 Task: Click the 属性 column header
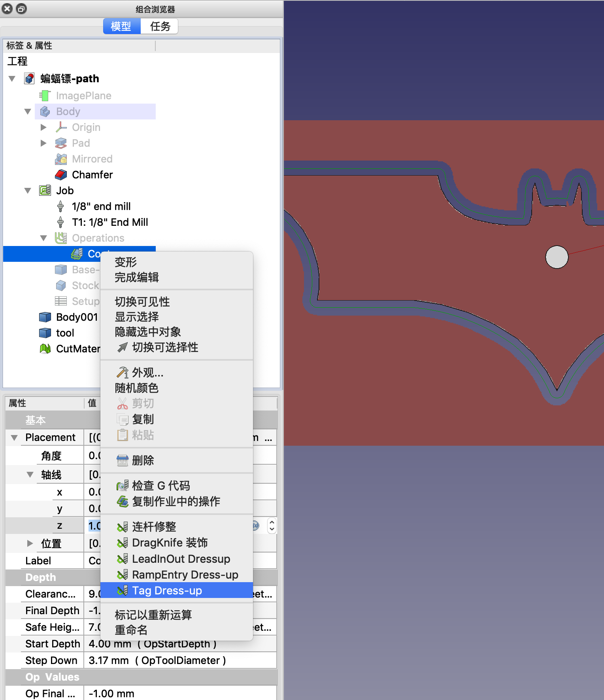click(x=44, y=403)
